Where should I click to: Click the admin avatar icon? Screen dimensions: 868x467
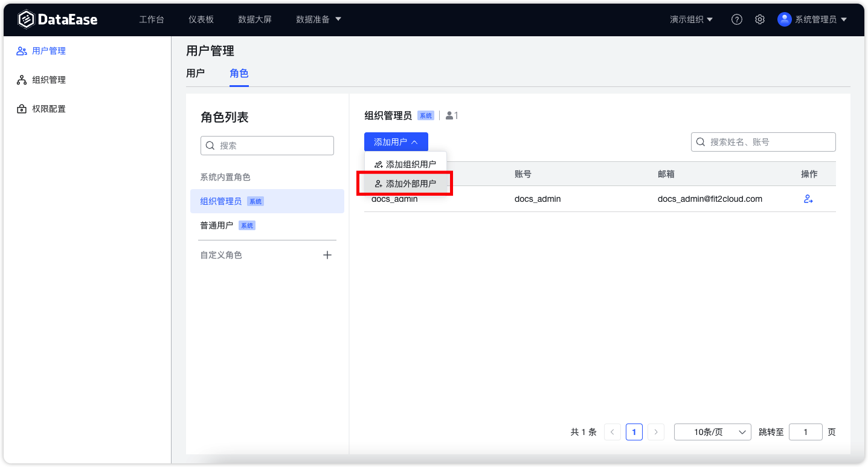point(784,19)
